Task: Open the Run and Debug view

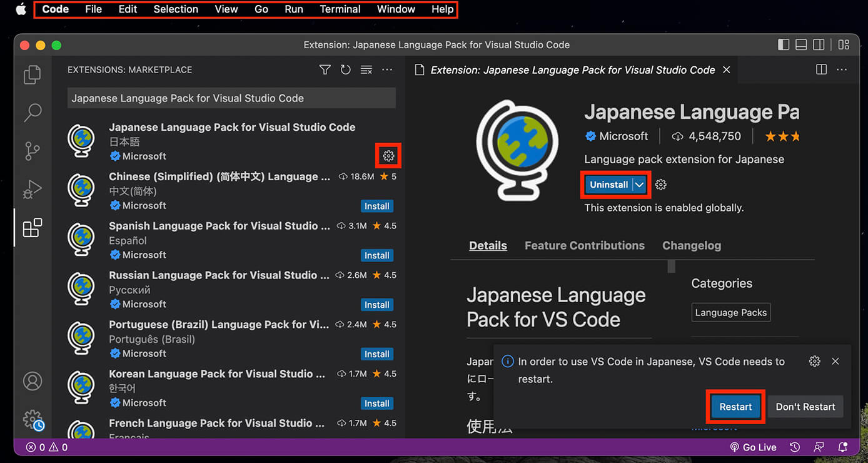Action: tap(33, 190)
